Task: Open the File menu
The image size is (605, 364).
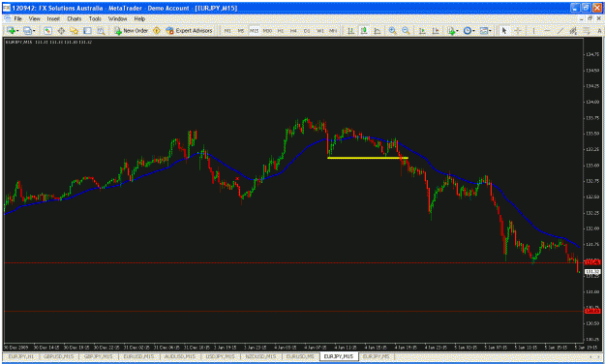Action: pos(18,18)
